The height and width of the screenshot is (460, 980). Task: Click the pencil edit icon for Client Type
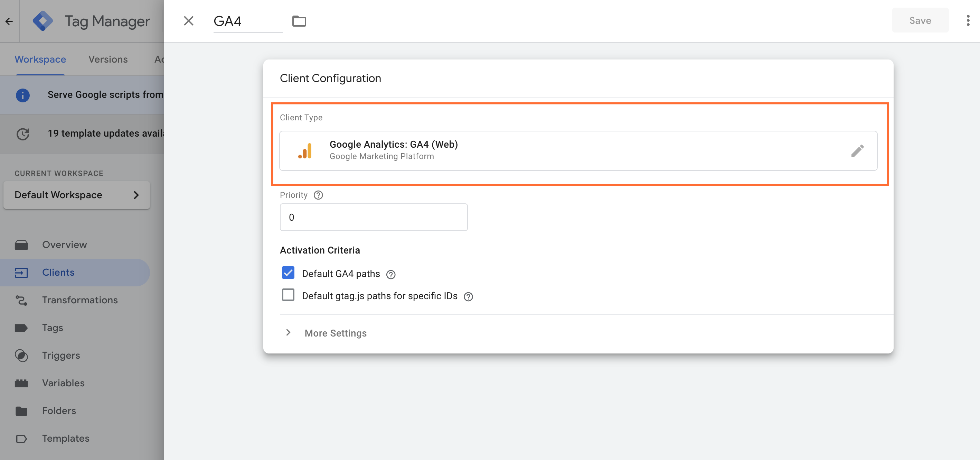[x=858, y=151]
